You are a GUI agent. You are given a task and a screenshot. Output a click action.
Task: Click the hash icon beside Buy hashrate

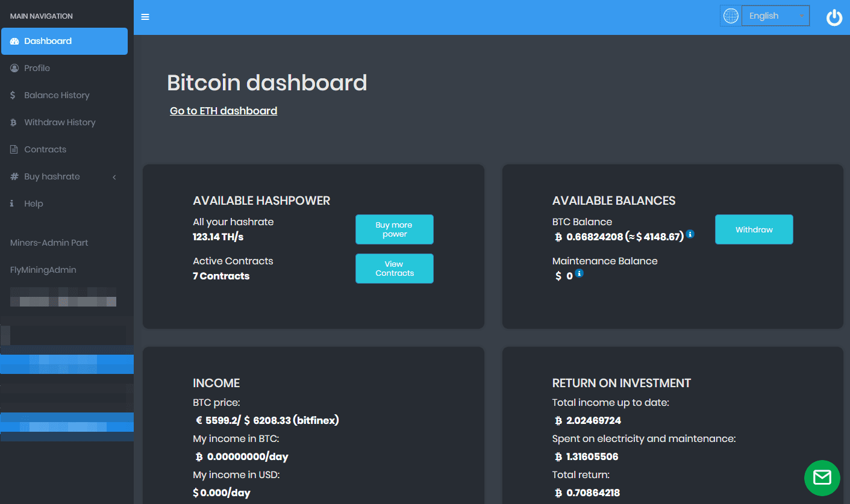coord(14,176)
